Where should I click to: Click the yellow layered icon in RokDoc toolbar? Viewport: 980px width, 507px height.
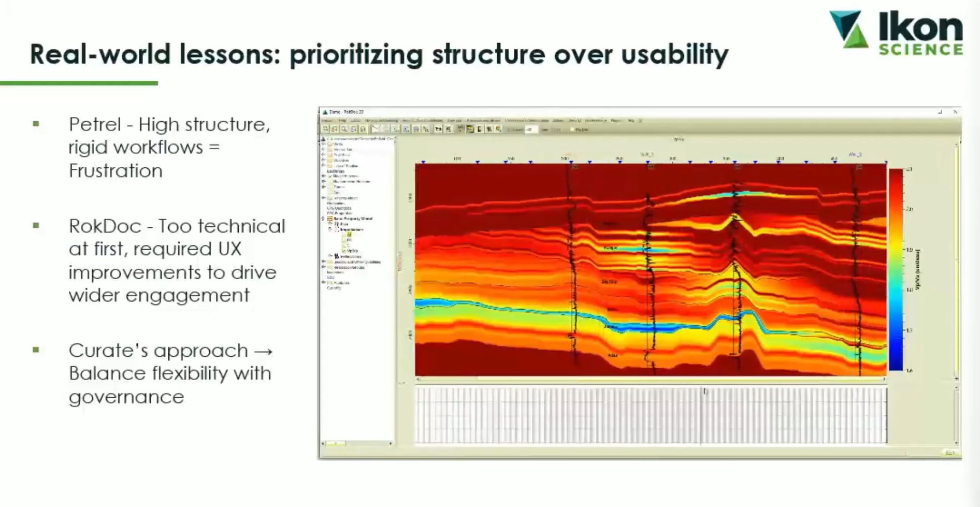tap(470, 129)
